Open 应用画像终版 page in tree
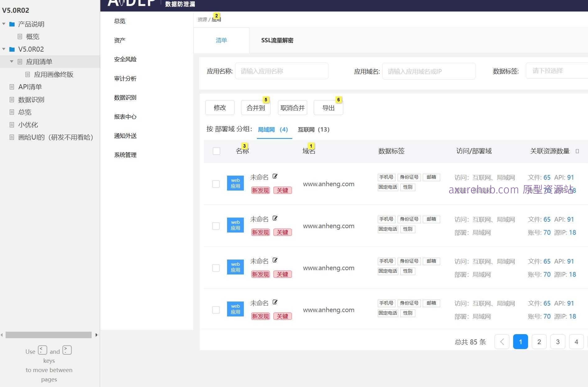 click(53, 74)
